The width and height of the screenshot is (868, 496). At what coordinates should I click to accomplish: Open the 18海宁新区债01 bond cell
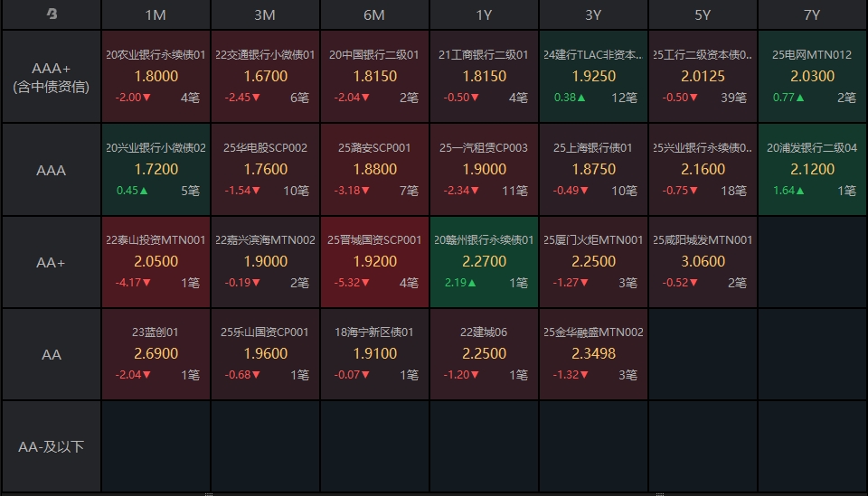click(x=374, y=354)
